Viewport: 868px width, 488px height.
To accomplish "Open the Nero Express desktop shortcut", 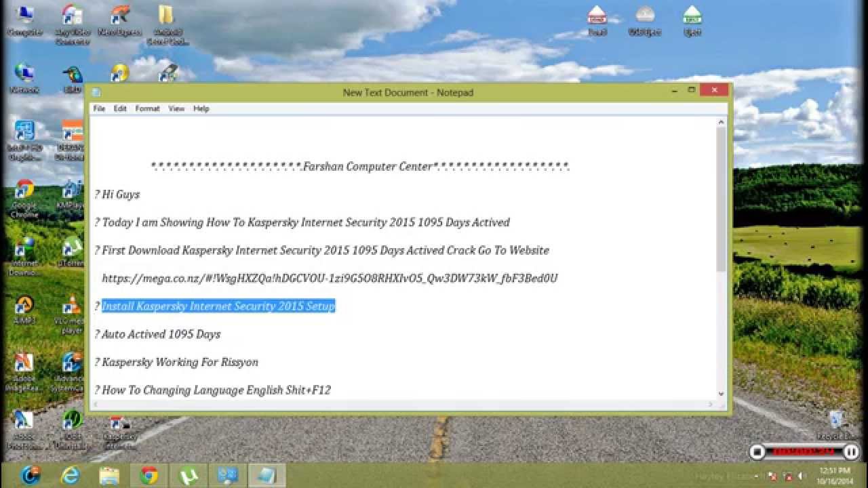I will click(x=119, y=20).
